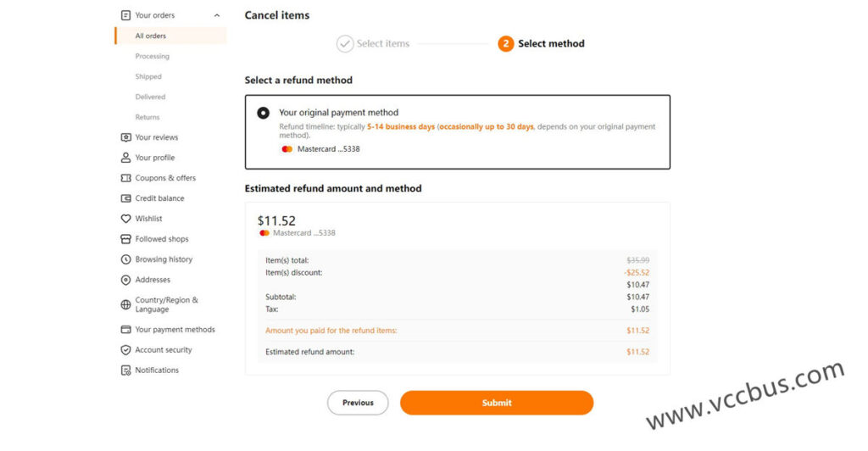Click the Your reviews sidebar icon
Viewport: 868px width, 451px height.
pyautogui.click(x=126, y=137)
